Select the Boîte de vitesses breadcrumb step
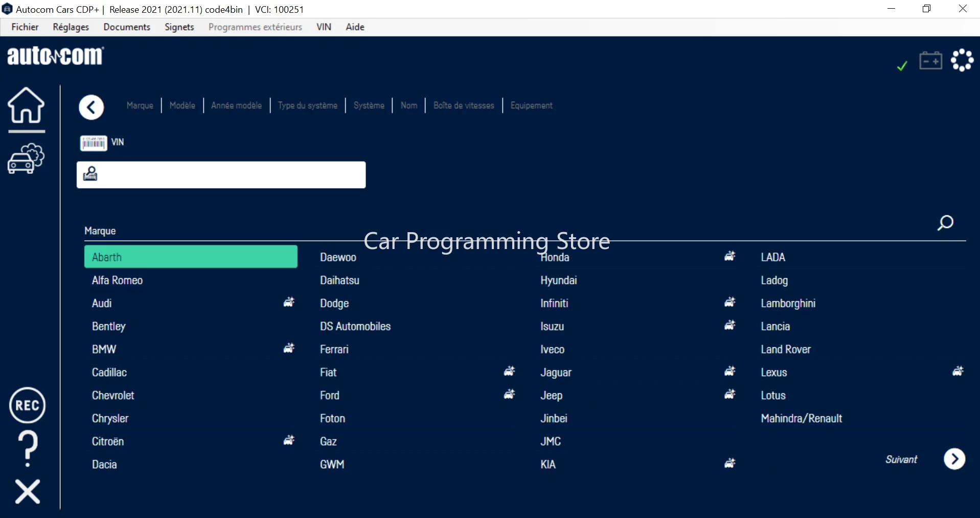Image resolution: width=980 pixels, height=518 pixels. point(464,105)
